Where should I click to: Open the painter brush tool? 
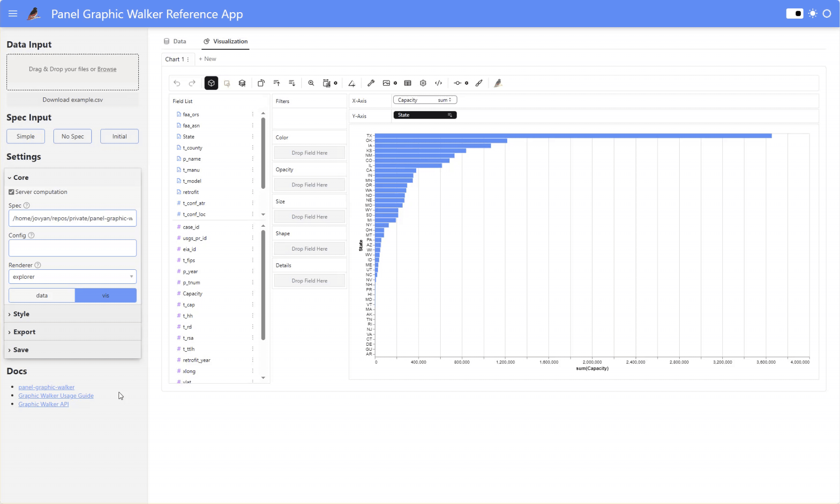pyautogui.click(x=479, y=83)
